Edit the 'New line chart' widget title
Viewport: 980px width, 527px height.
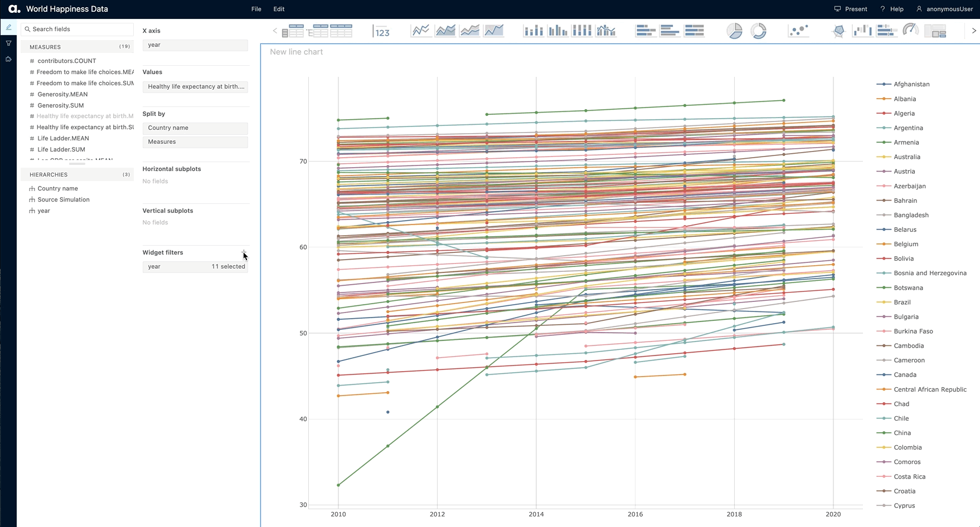click(x=296, y=52)
